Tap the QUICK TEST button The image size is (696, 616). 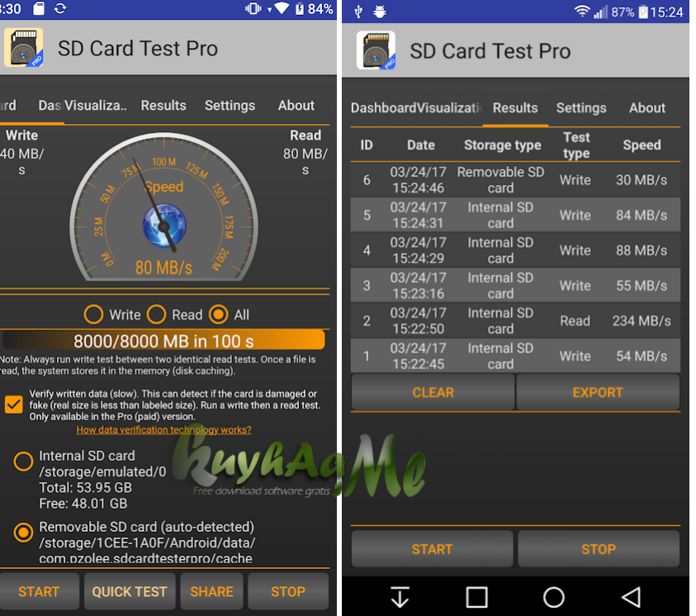[130, 591]
